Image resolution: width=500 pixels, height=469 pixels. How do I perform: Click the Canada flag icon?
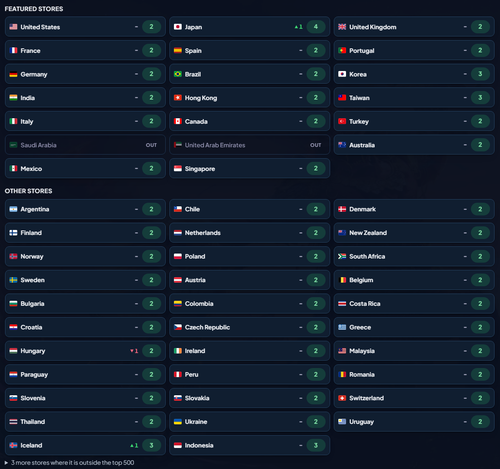click(178, 121)
